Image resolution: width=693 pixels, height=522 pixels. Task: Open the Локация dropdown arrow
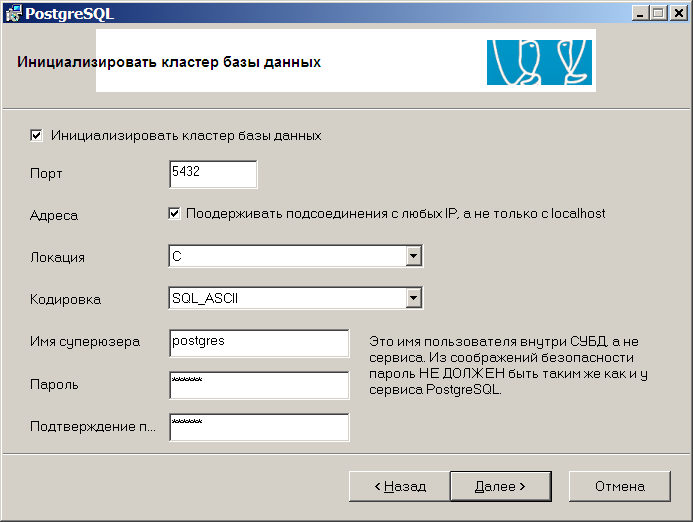click(413, 256)
